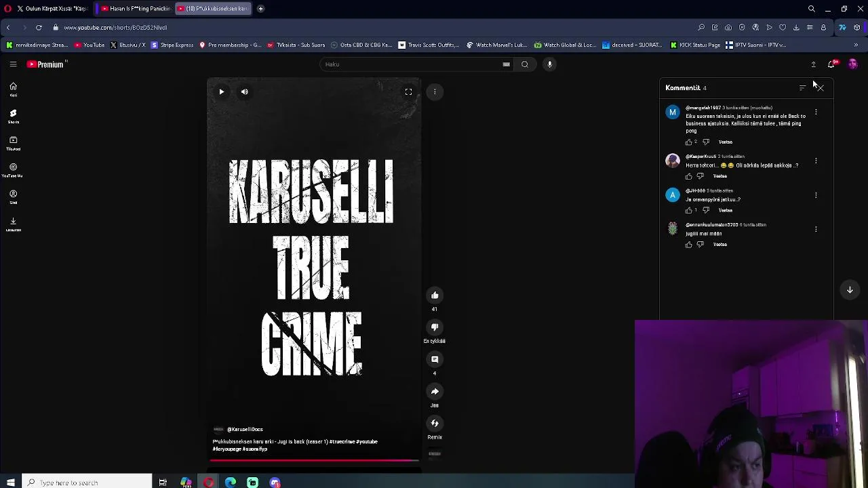Viewport: 868px width, 488px height.
Task: Like the @mangatah1987 comment
Action: (689, 142)
